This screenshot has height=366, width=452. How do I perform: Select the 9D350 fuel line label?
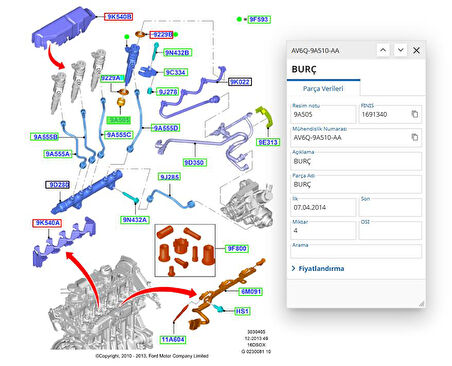[x=195, y=163]
